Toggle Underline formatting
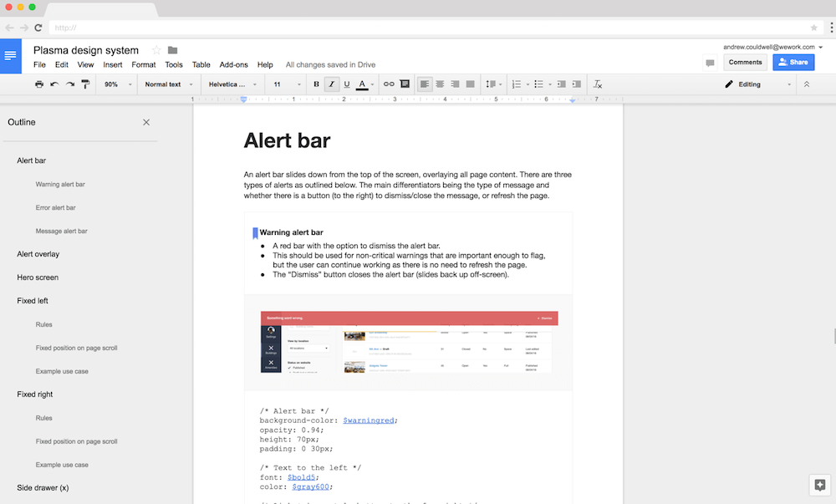Screen dimensions: 836x504 (346, 84)
